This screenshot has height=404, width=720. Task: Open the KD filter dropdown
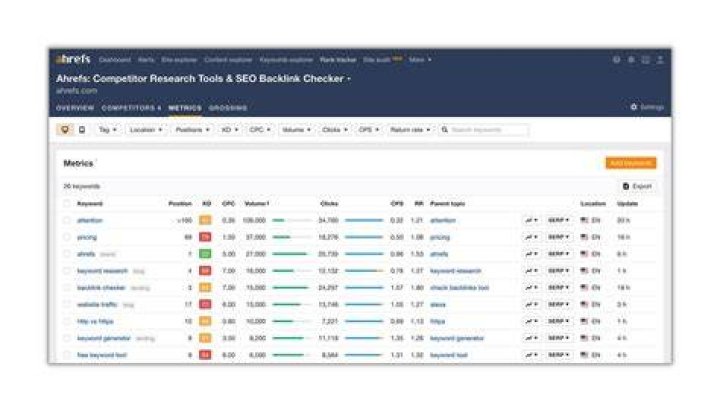pyautogui.click(x=230, y=130)
